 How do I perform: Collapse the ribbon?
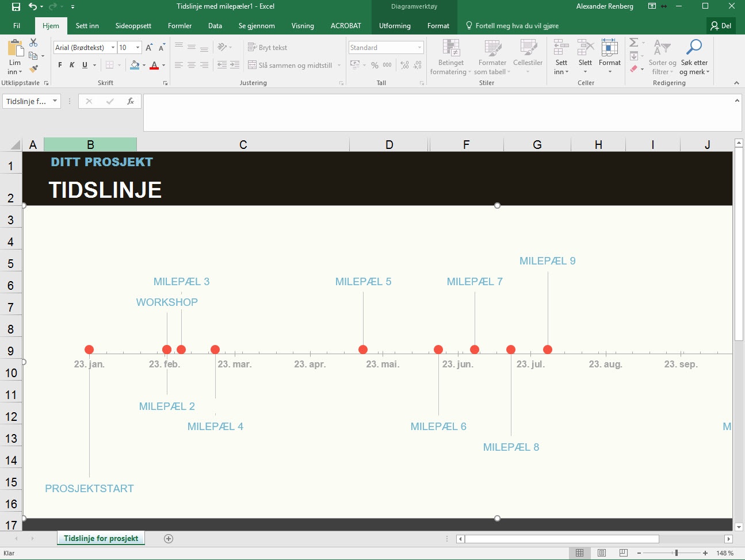(736, 83)
